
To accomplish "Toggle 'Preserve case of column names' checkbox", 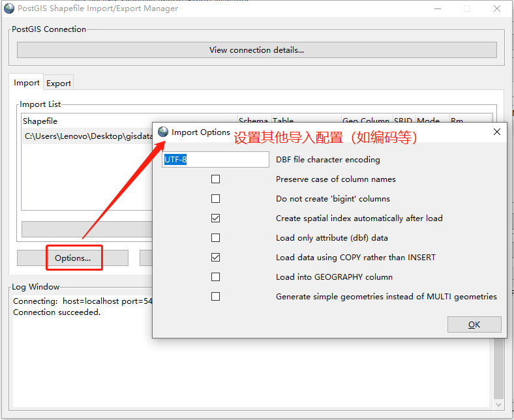I will point(216,179).
